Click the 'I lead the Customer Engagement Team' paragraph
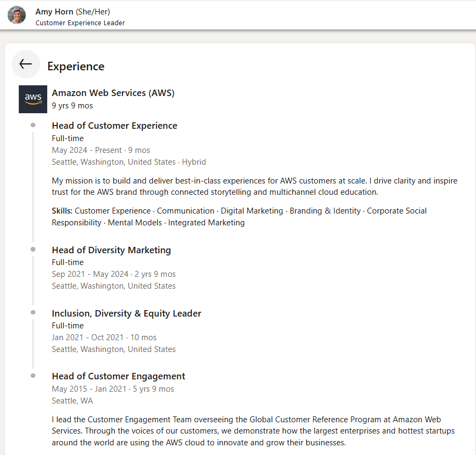 pos(253,431)
